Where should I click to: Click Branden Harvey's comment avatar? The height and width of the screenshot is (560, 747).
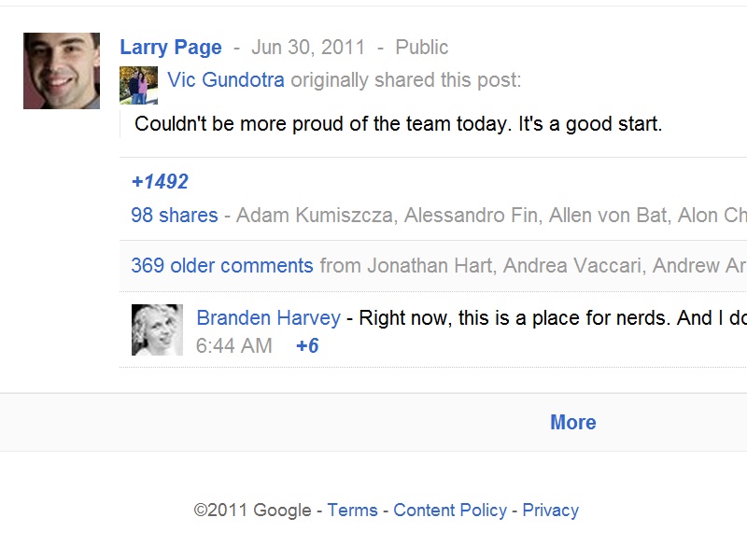point(157,330)
